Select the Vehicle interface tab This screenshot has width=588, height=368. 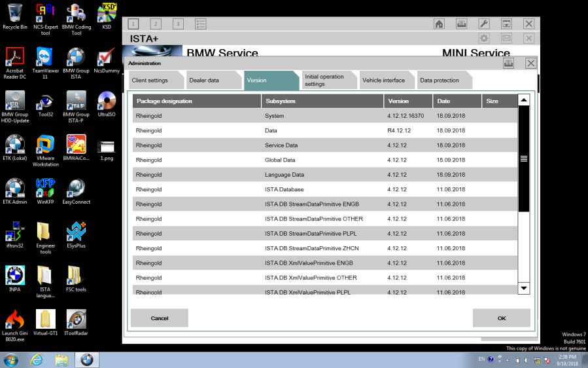pyautogui.click(x=383, y=81)
